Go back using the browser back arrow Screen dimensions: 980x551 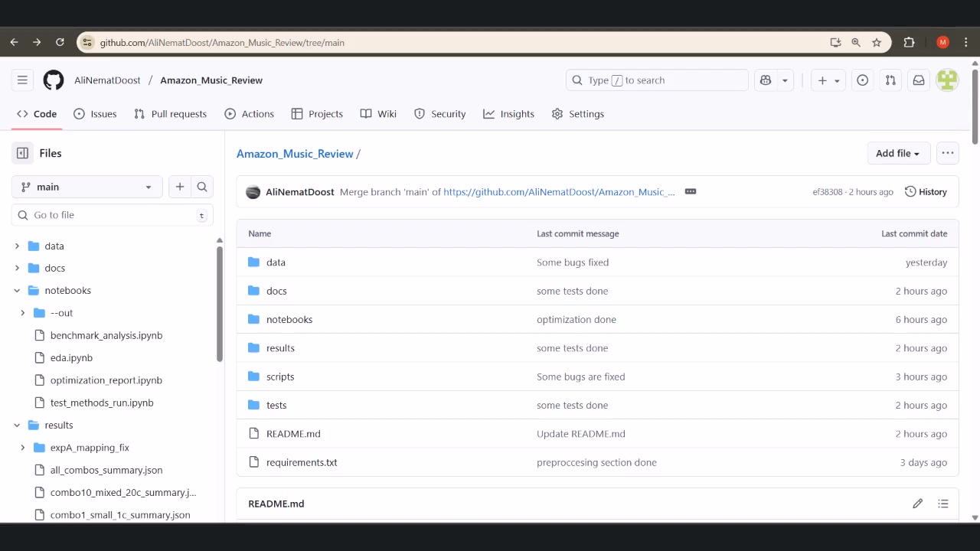[x=14, y=43]
